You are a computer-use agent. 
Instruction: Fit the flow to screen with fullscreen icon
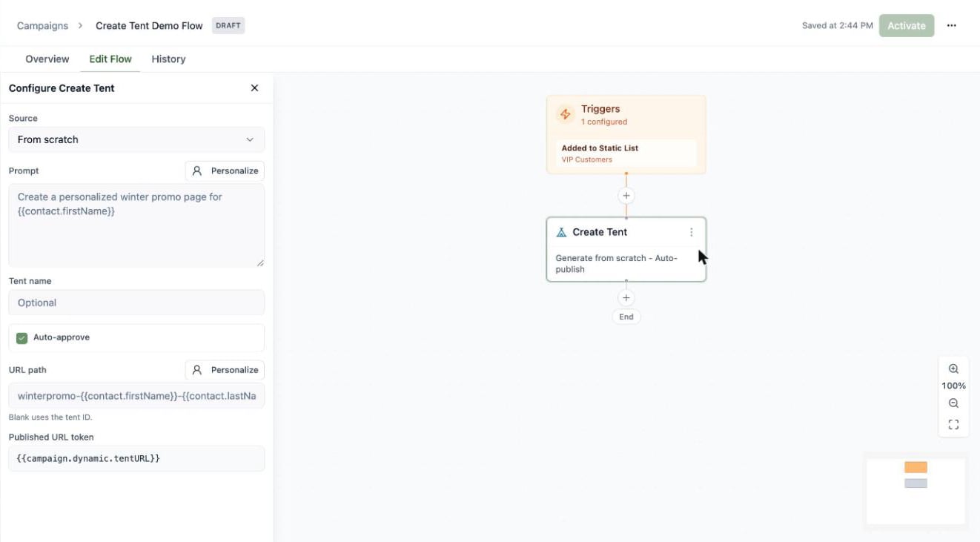[x=954, y=425]
